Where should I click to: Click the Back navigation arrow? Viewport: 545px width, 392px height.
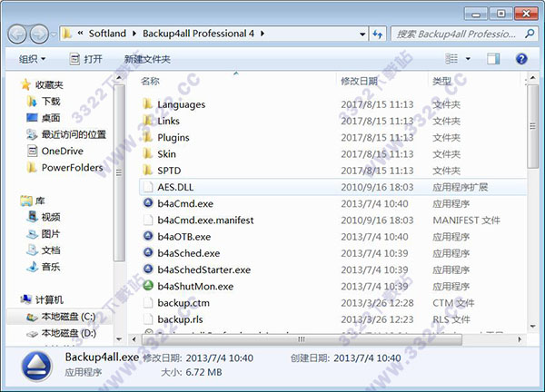click(x=17, y=34)
